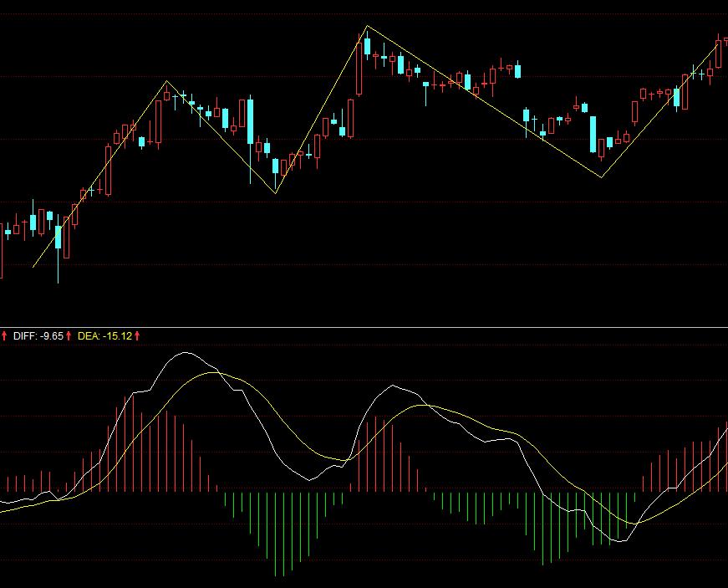Select the large cyan candle before rightmost trough
The height and width of the screenshot is (588, 728).
point(593,134)
